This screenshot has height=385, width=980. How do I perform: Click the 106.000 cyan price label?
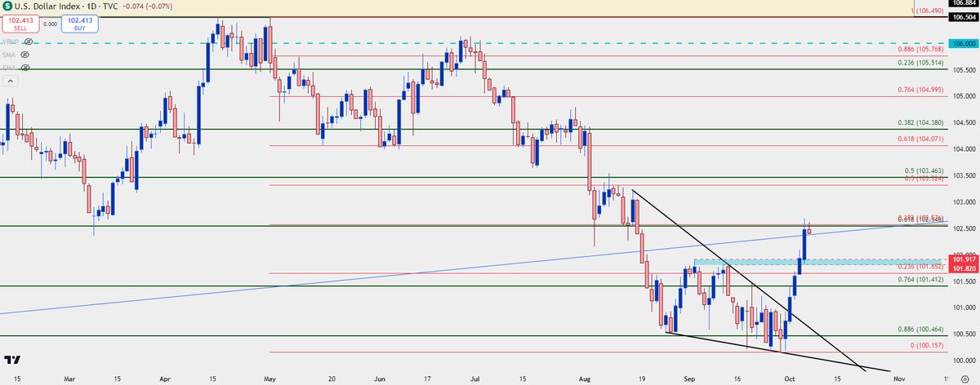click(x=964, y=42)
